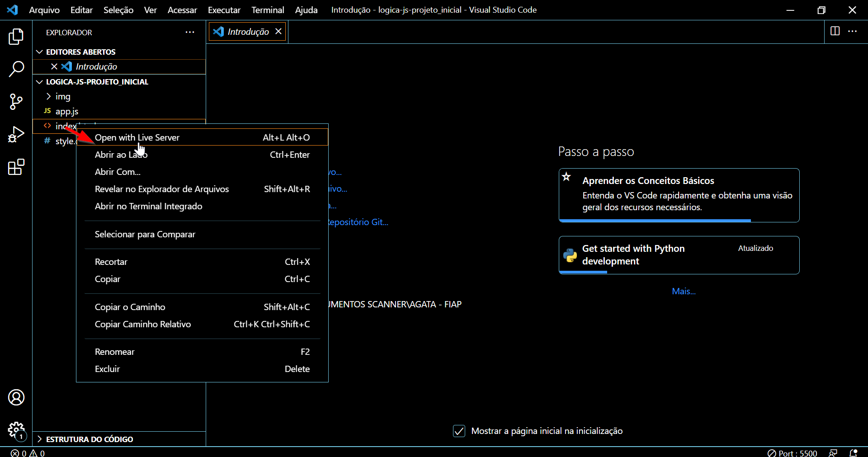Choose Abrir ao Lado from context menu
868x457 pixels.
click(x=202, y=155)
